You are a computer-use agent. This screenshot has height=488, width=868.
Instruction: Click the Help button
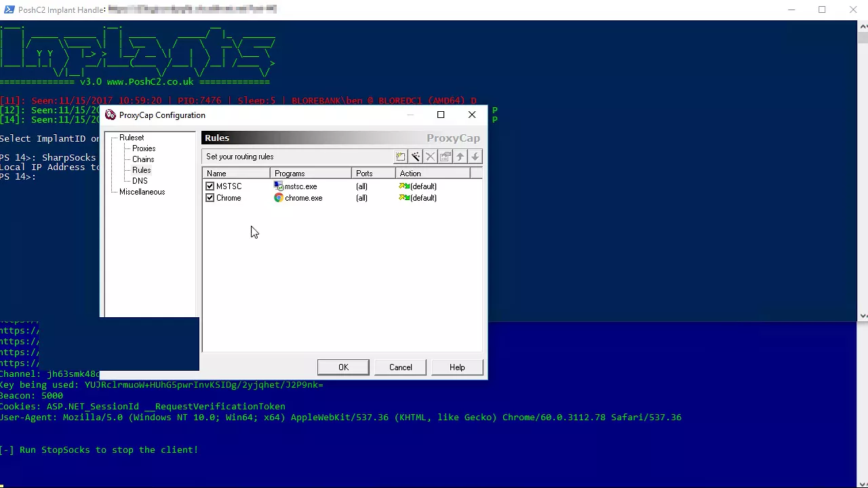tap(457, 367)
